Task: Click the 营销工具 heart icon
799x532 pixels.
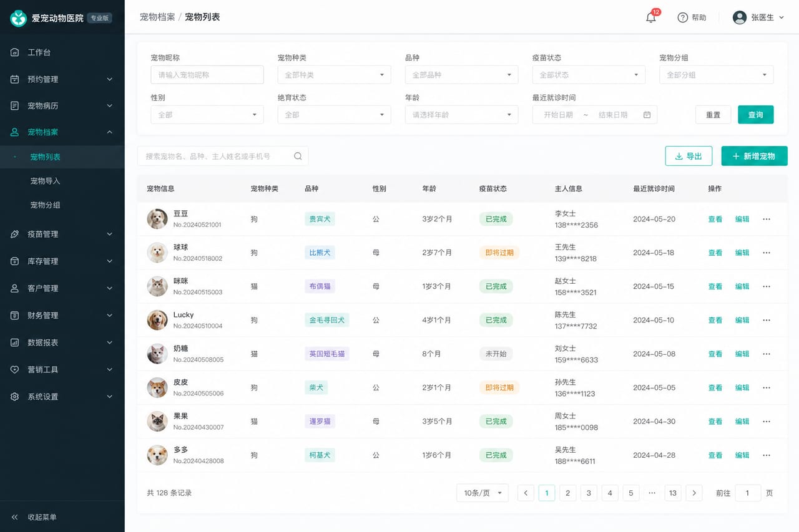Action: pos(15,369)
